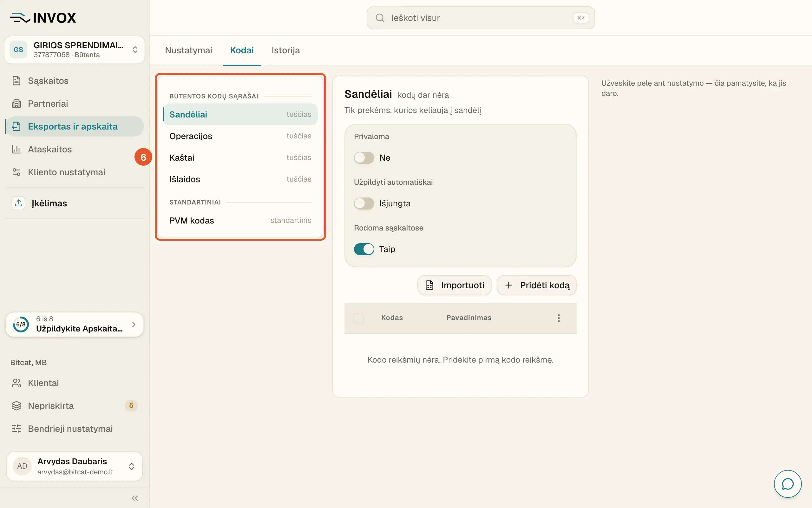Select the Kaštai code list
812x508 pixels.
pos(240,157)
